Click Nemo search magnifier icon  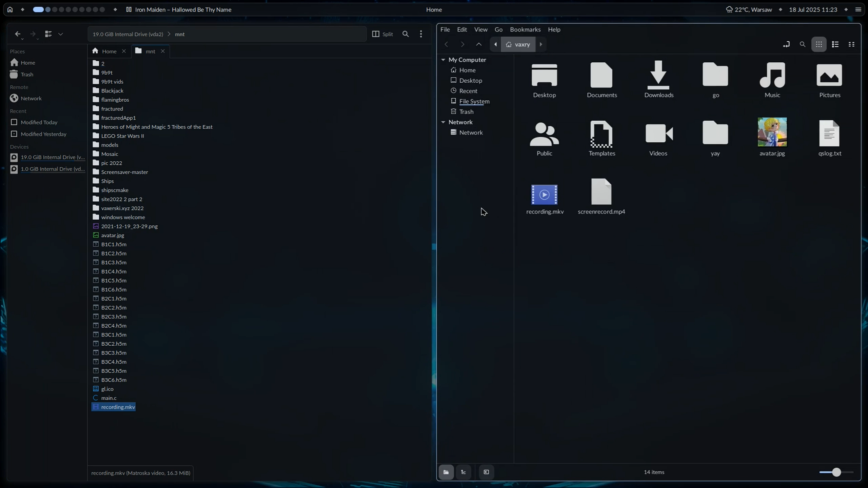pyautogui.click(x=802, y=44)
